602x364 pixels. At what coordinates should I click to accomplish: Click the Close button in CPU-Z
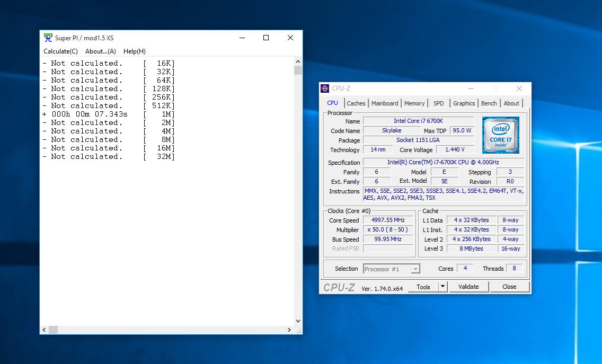pos(509,287)
